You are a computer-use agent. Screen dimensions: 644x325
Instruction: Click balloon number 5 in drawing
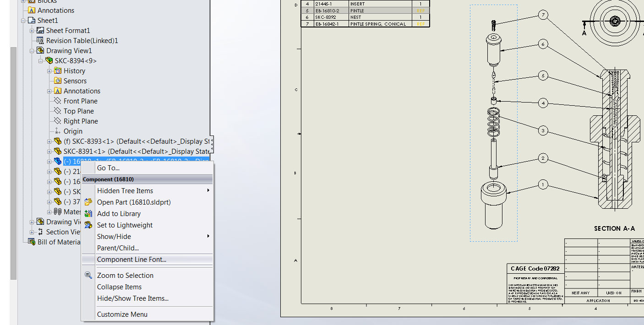pyautogui.click(x=543, y=76)
